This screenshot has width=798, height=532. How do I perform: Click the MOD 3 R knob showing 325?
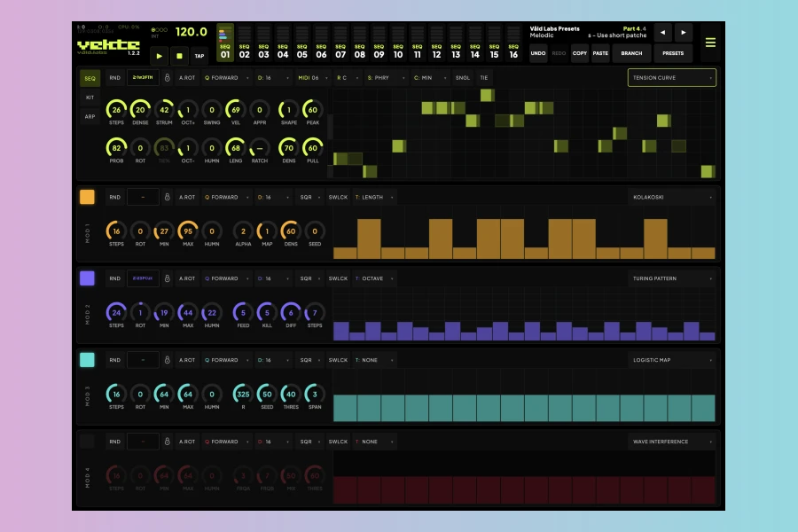tap(243, 394)
